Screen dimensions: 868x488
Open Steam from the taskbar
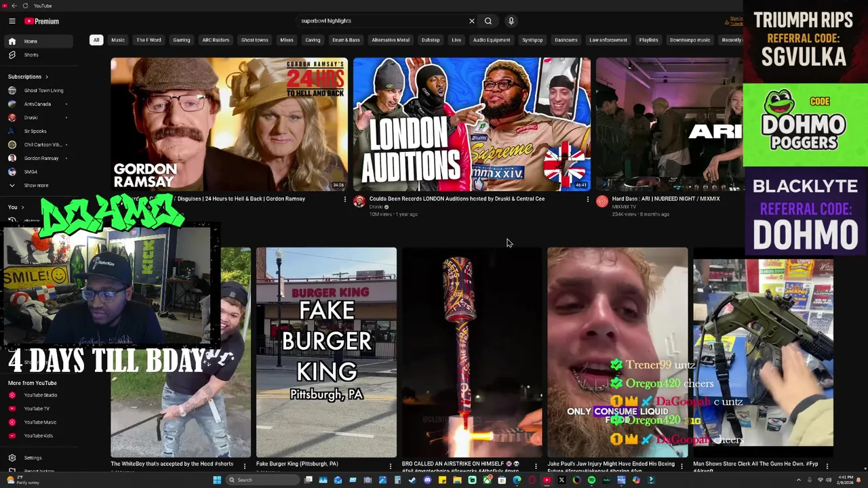(412, 480)
